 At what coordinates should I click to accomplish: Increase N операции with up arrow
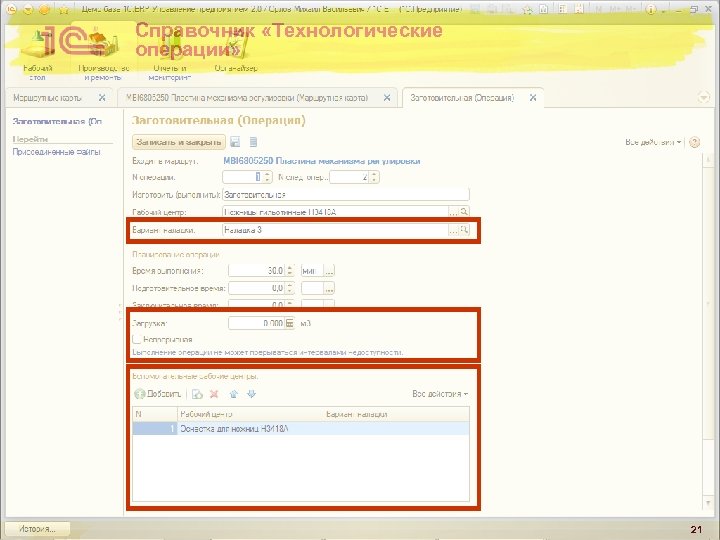[268, 174]
